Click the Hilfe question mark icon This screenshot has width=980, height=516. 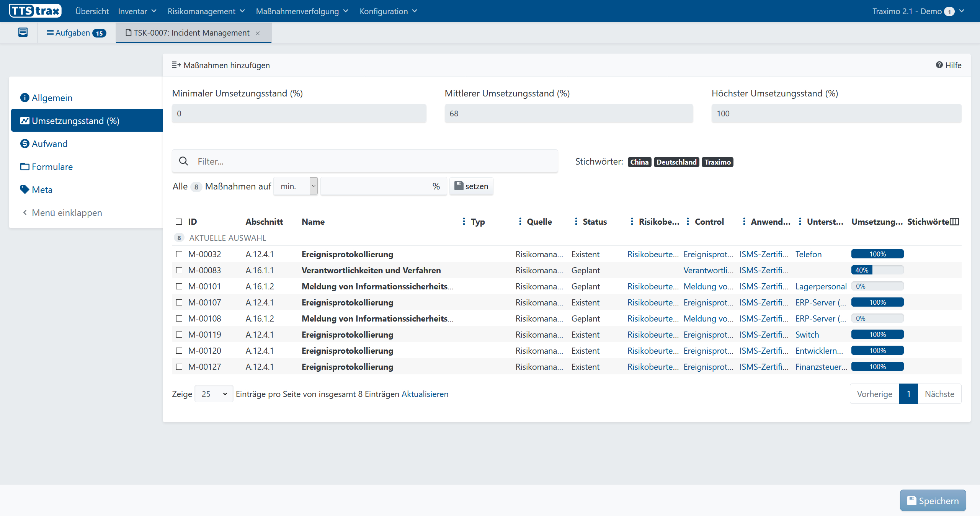click(x=939, y=65)
